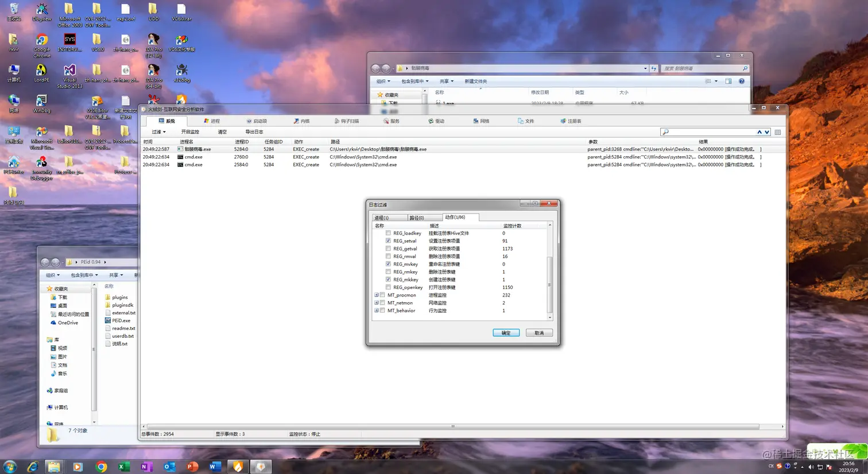Enable the REG_rmval checkbox
Image resolution: width=868 pixels, height=474 pixels.
(389, 256)
